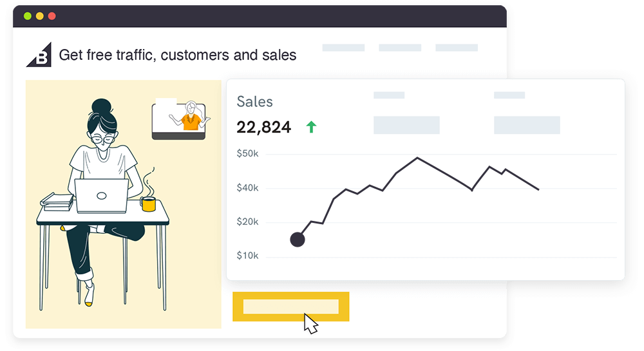Click the stack of books on the desk
The height and width of the screenshot is (351, 644).
[57, 202]
